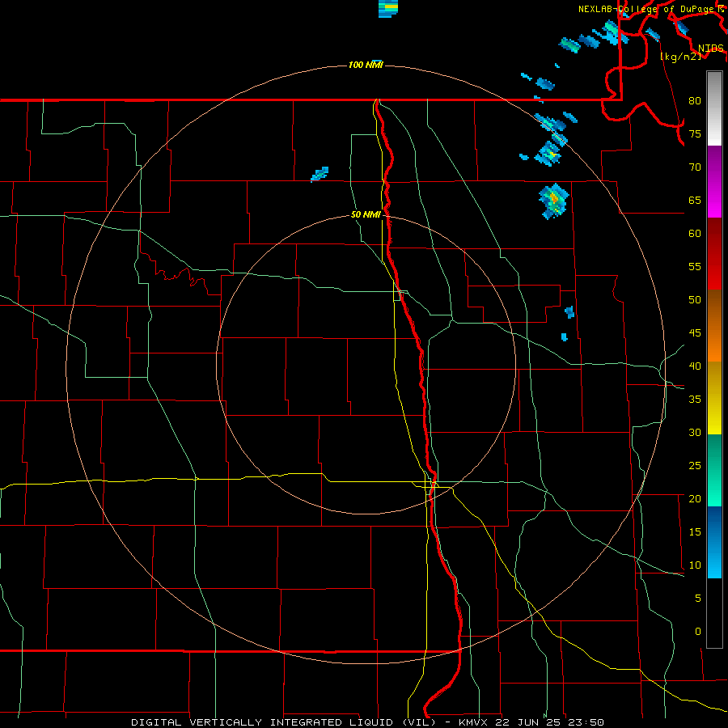
Task: Click the NIDS label
Action: 711,48
